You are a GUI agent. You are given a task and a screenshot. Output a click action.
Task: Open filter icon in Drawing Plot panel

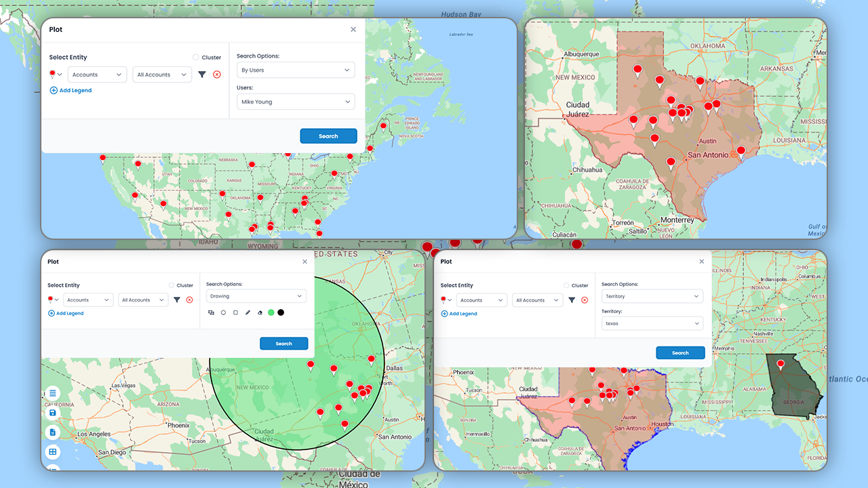[x=177, y=300]
